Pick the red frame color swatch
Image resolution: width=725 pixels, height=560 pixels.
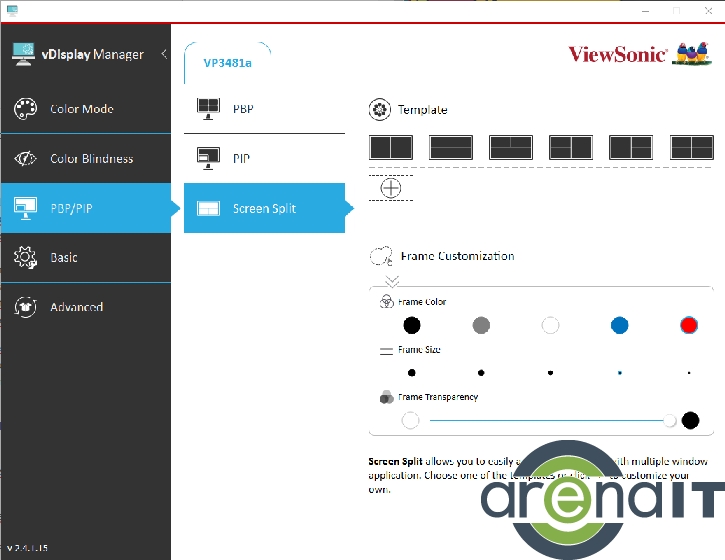coord(688,325)
